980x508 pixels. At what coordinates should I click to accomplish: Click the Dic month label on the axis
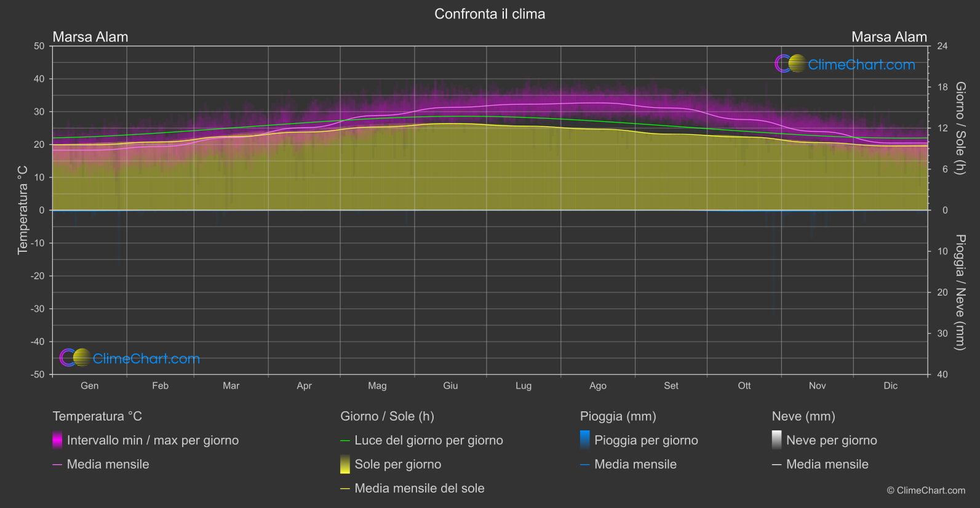[891, 385]
